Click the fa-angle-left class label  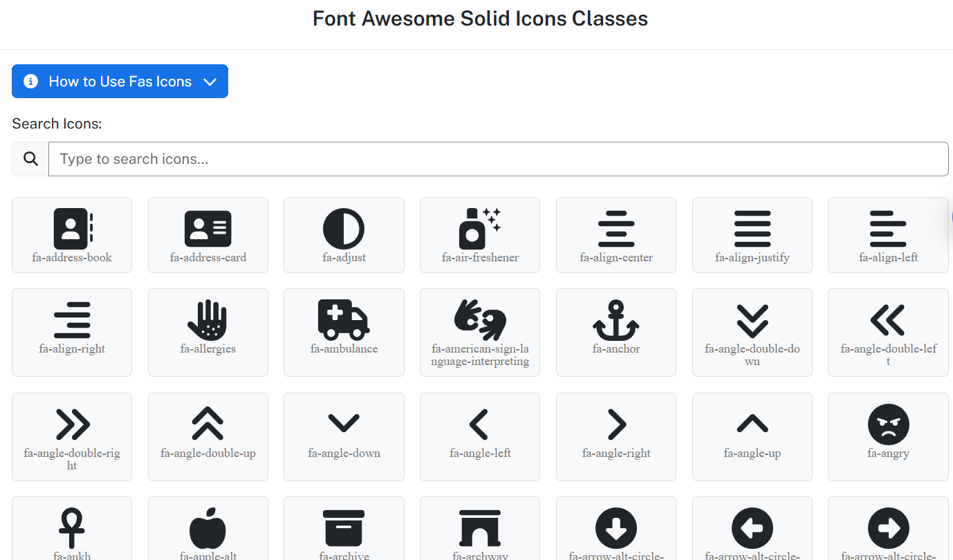coord(480,454)
